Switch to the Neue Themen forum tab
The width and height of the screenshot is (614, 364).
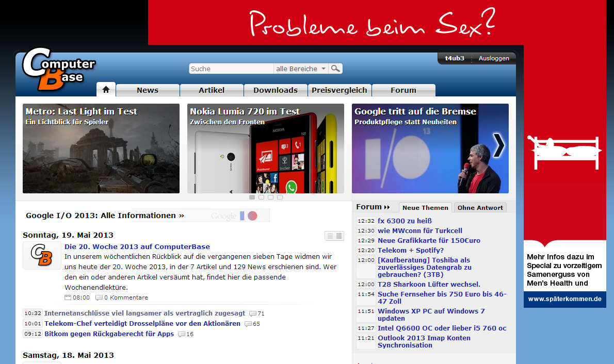click(x=425, y=207)
